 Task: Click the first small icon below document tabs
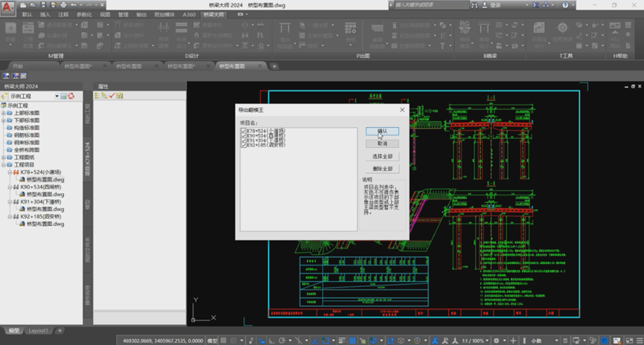tap(6, 76)
